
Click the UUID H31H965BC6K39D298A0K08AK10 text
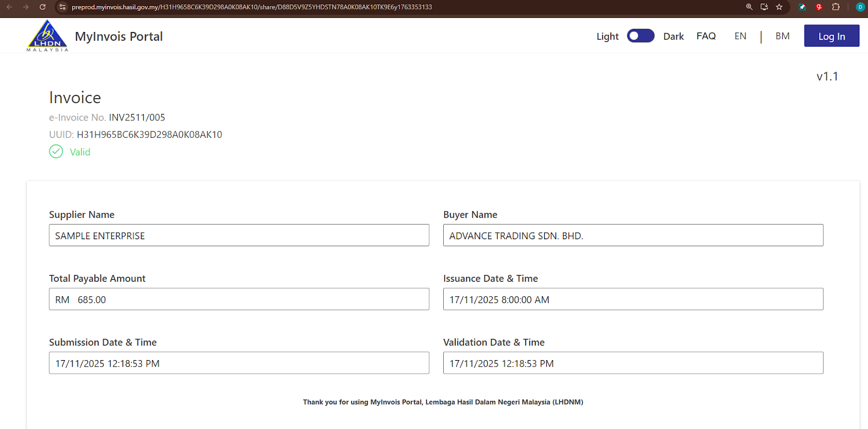pos(136,135)
